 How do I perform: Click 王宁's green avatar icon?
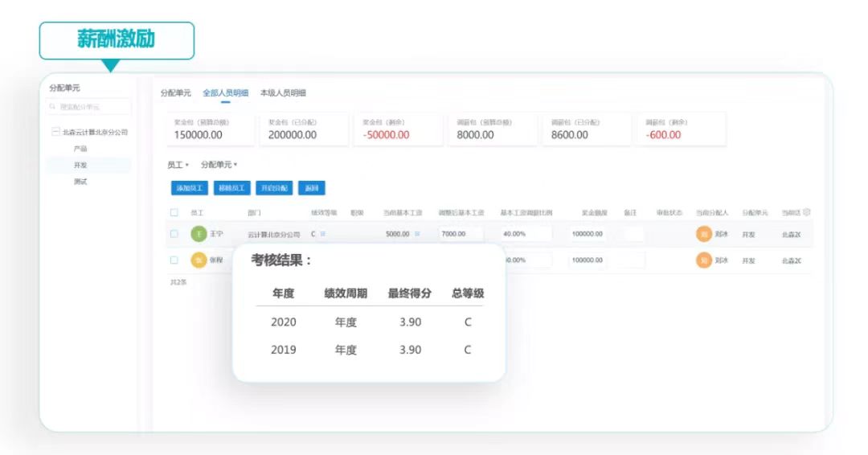tap(199, 234)
